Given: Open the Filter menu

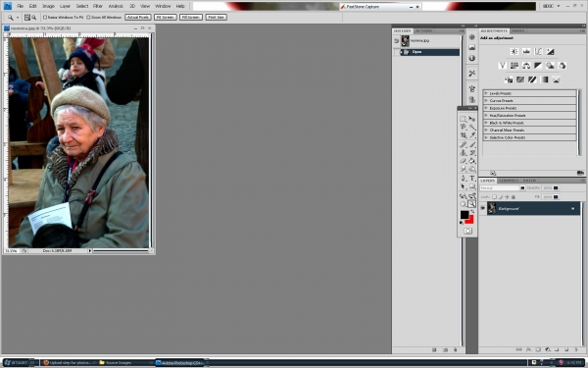Looking at the screenshot, I should (x=98, y=6).
